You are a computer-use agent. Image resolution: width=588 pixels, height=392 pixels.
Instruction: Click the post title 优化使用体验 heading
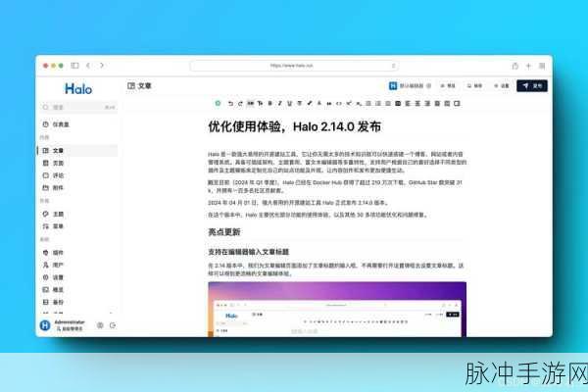(294, 126)
